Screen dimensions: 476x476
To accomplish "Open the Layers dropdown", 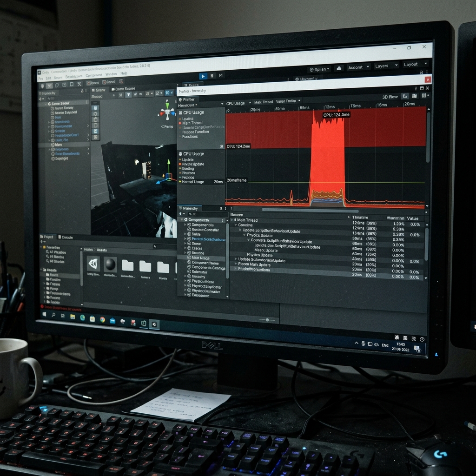I will coord(386,66).
